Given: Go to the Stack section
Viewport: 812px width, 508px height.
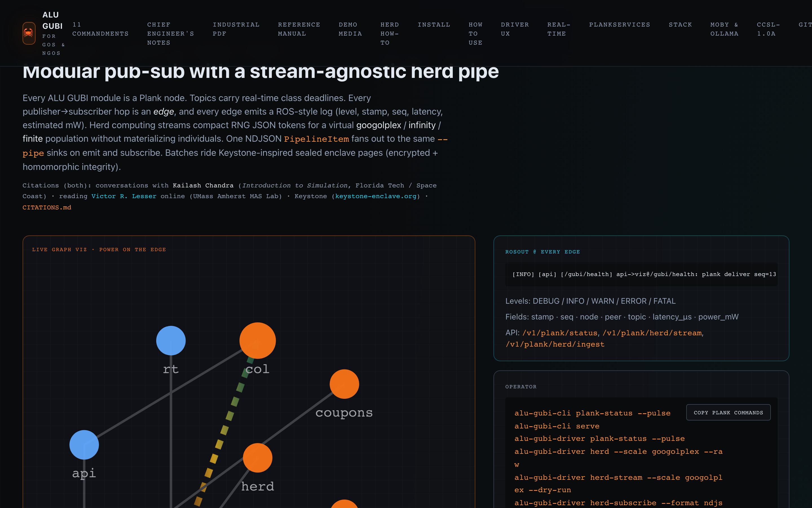Looking at the screenshot, I should (x=680, y=25).
